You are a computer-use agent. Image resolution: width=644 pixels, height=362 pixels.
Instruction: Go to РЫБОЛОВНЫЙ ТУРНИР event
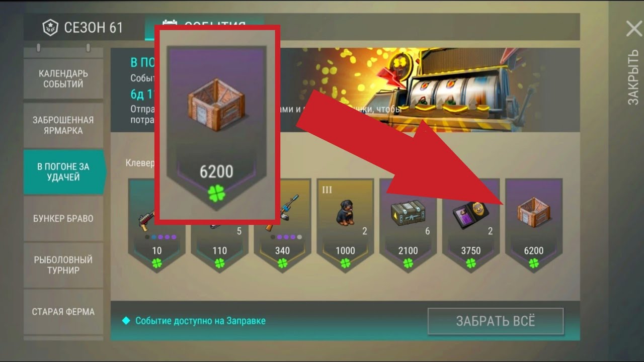point(63,265)
